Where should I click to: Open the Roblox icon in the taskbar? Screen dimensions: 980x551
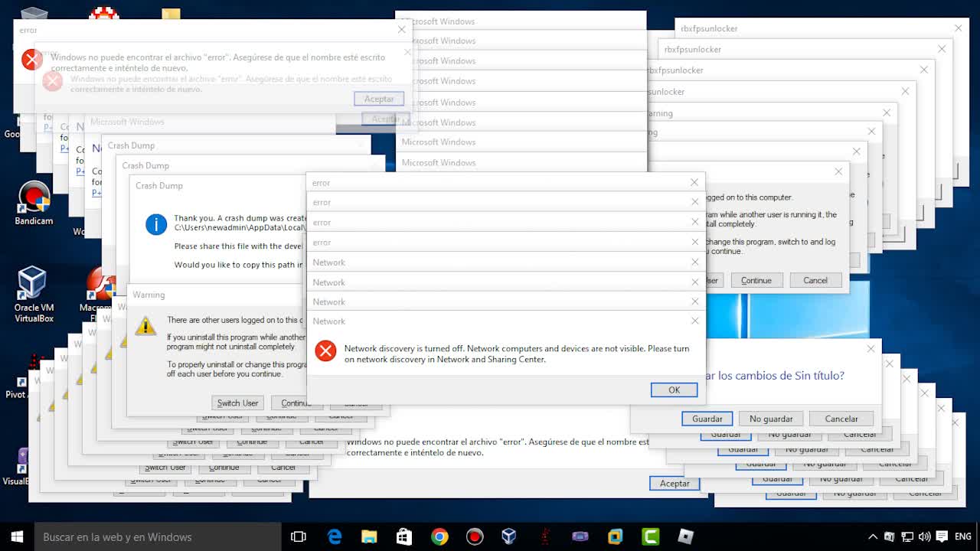[x=686, y=536]
